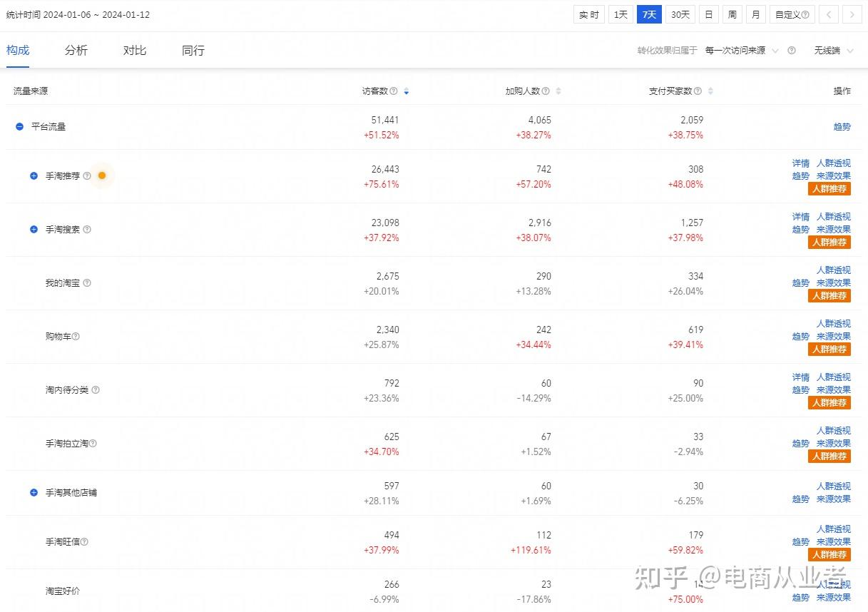Expand the 手淘其他店铺 row
868x612 pixels.
pos(34,493)
